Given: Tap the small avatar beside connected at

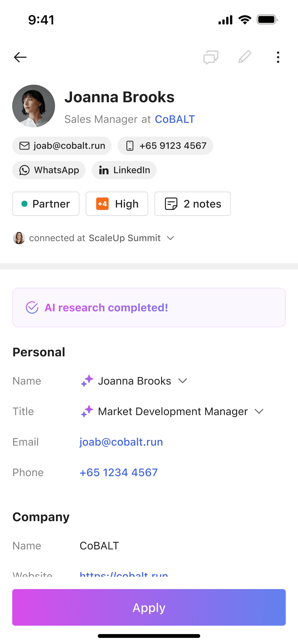Looking at the screenshot, I should (x=19, y=238).
